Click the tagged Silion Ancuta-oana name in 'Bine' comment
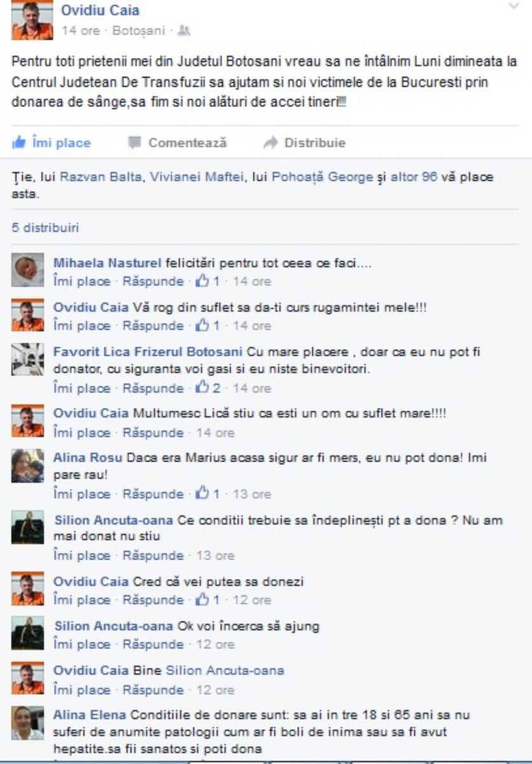532x764 pixels. pyautogui.click(x=225, y=670)
